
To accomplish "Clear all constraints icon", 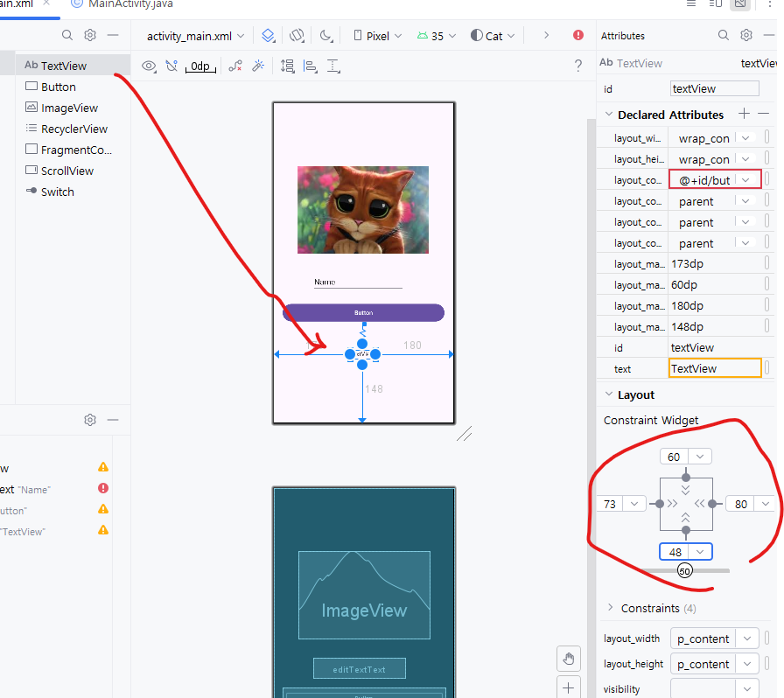I will pyautogui.click(x=235, y=66).
